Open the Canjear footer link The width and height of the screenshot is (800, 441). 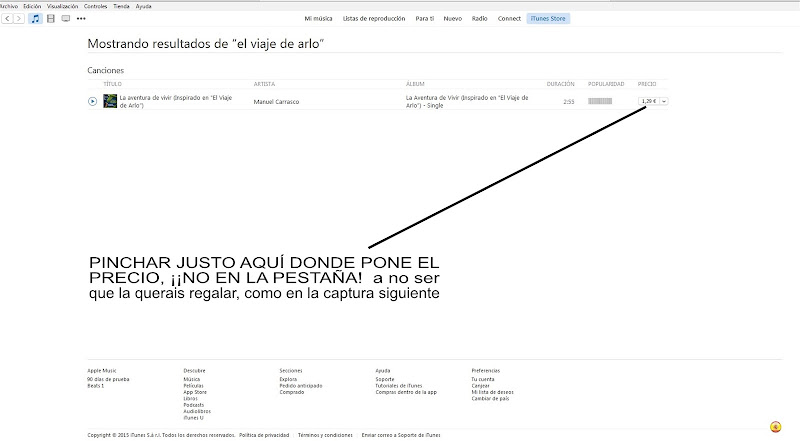(x=481, y=386)
